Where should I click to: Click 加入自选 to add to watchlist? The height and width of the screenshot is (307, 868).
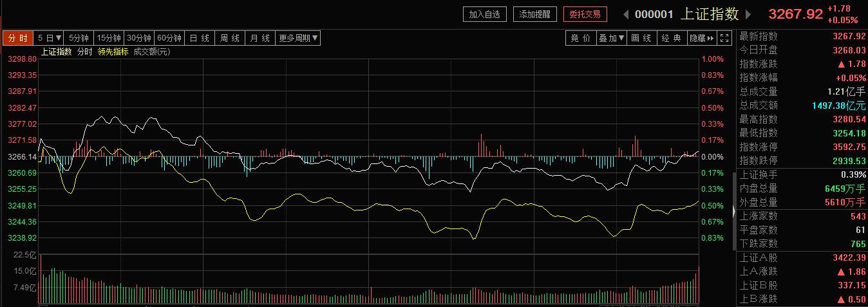pyautogui.click(x=485, y=14)
